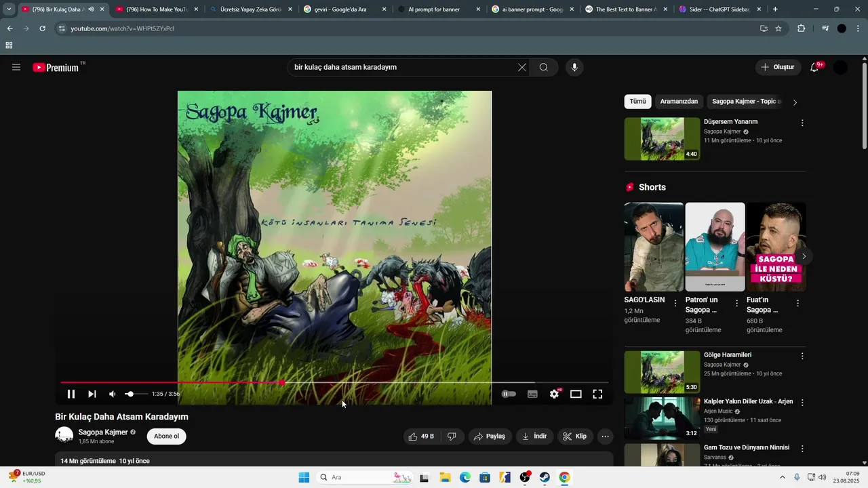Image resolution: width=868 pixels, height=488 pixels.
Task: Open options menu for Gölge Haramileri
Action: (x=802, y=357)
